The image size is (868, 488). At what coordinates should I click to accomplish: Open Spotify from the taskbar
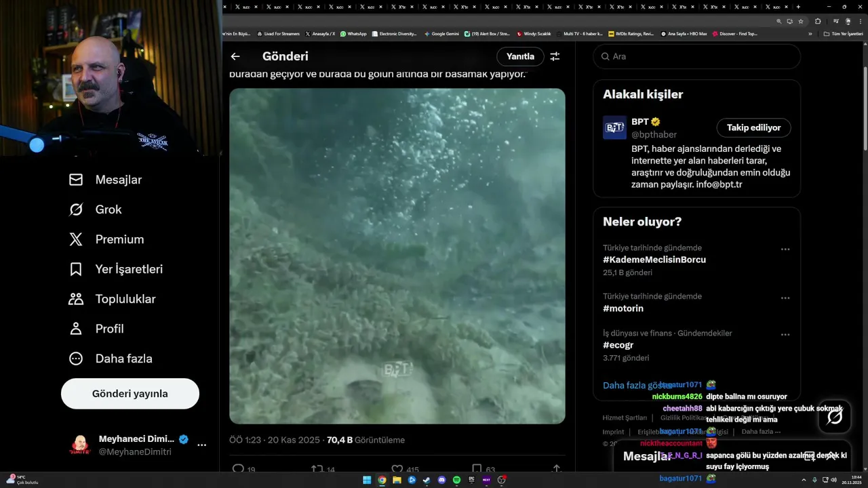point(456,480)
